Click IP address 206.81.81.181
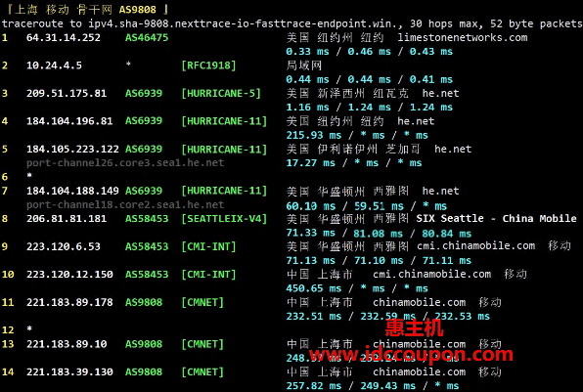The height and width of the screenshot is (392, 583). 67,218
